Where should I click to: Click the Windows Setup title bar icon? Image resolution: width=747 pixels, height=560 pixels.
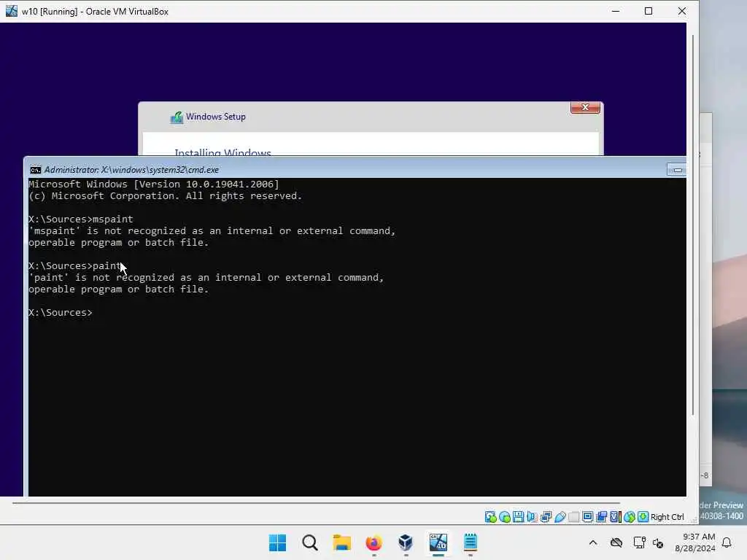coord(177,117)
